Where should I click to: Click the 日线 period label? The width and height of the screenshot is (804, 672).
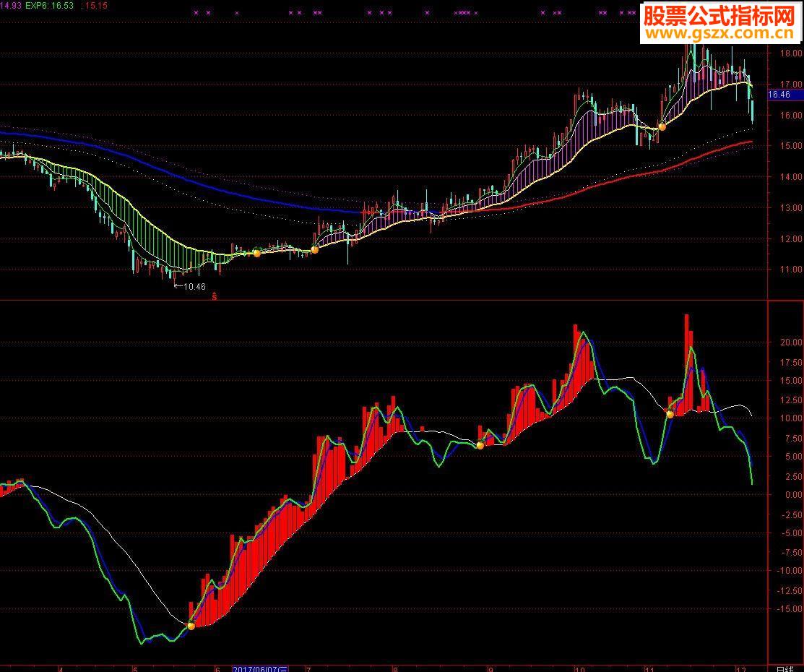pos(784,668)
